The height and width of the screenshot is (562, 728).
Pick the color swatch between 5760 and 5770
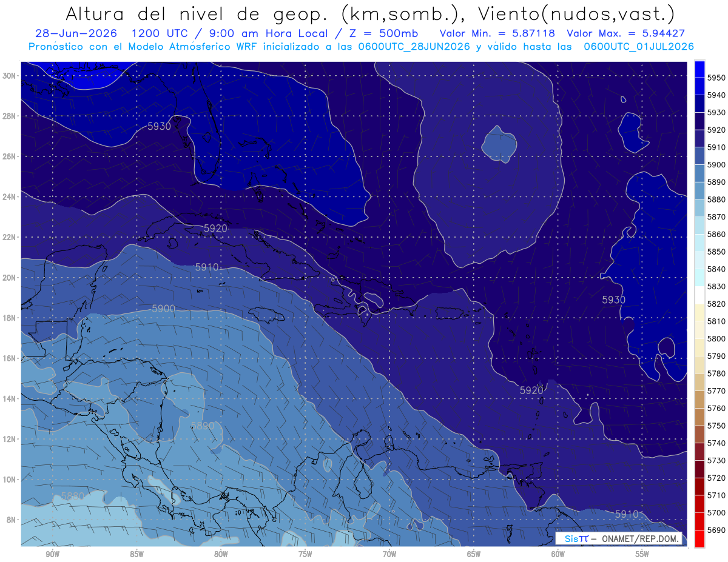click(x=699, y=400)
